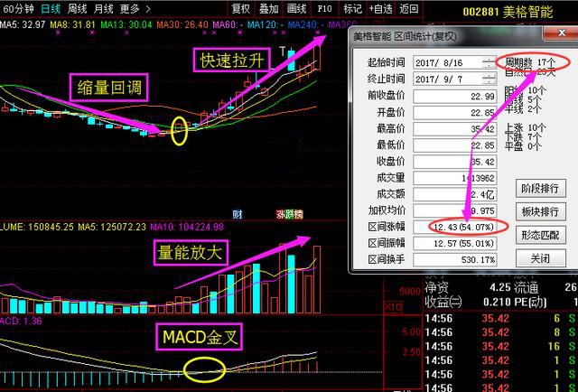Click the 形态匹配 button

point(540,235)
